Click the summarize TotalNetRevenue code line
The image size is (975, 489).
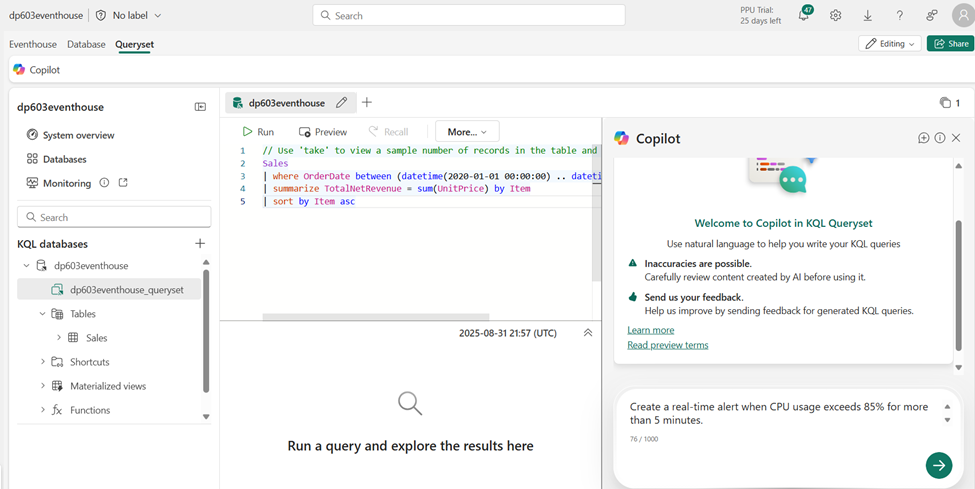click(x=396, y=188)
